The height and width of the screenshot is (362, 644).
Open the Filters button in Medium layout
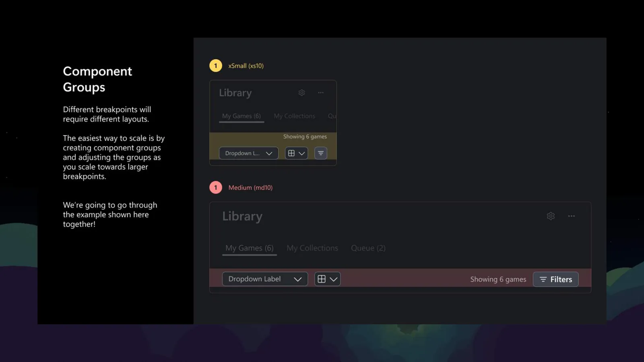pyautogui.click(x=555, y=279)
